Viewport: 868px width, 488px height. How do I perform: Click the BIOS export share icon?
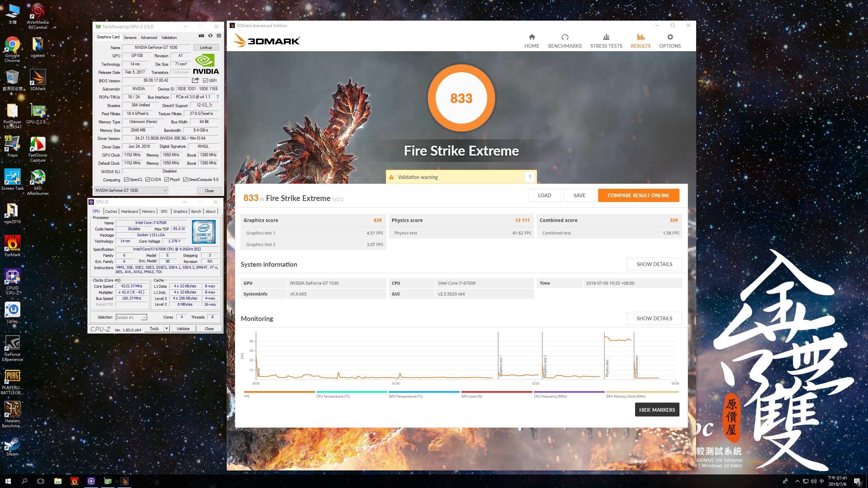195,80
